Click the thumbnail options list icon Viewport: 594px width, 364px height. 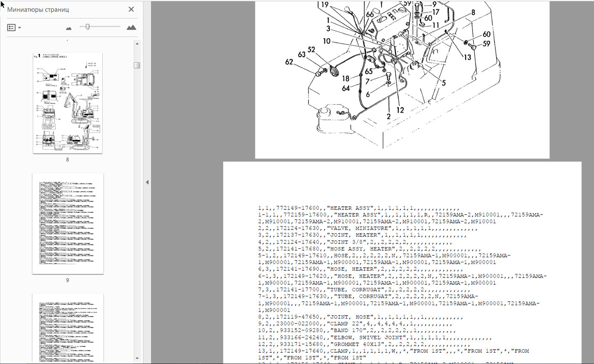tap(11, 28)
